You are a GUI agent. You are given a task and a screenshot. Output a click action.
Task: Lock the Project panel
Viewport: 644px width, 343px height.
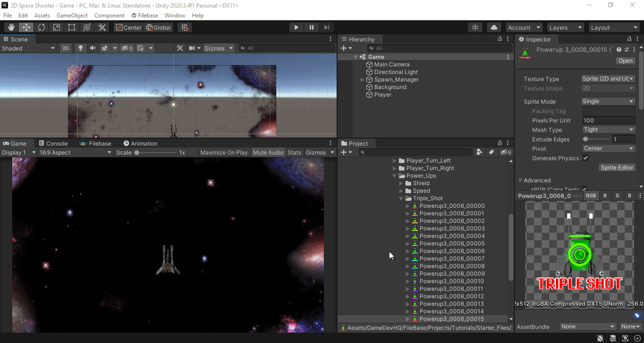(500, 143)
